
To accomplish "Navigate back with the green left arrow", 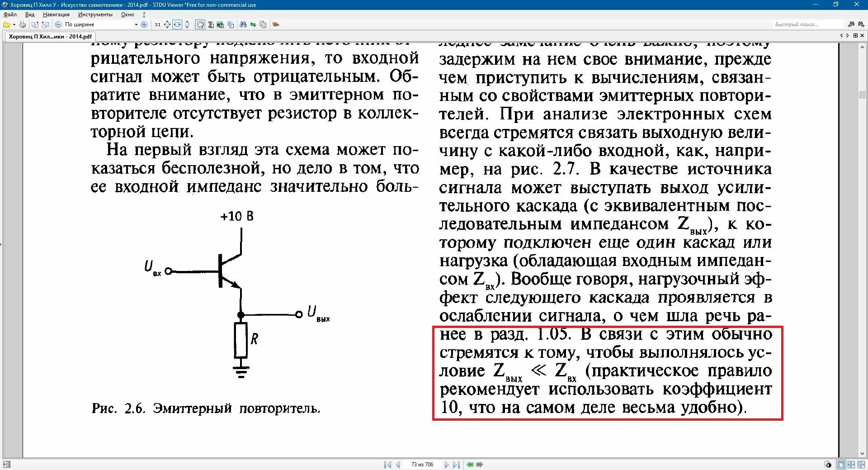I will tap(470, 465).
